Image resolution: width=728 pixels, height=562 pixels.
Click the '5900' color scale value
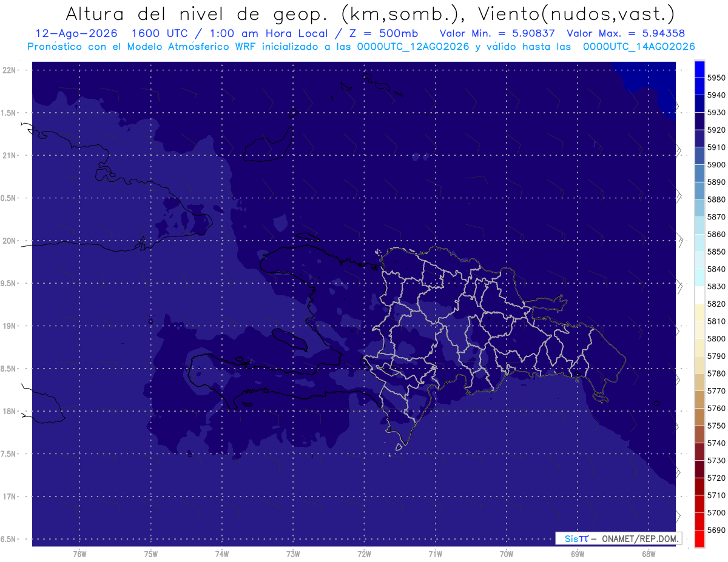pyautogui.click(x=716, y=164)
